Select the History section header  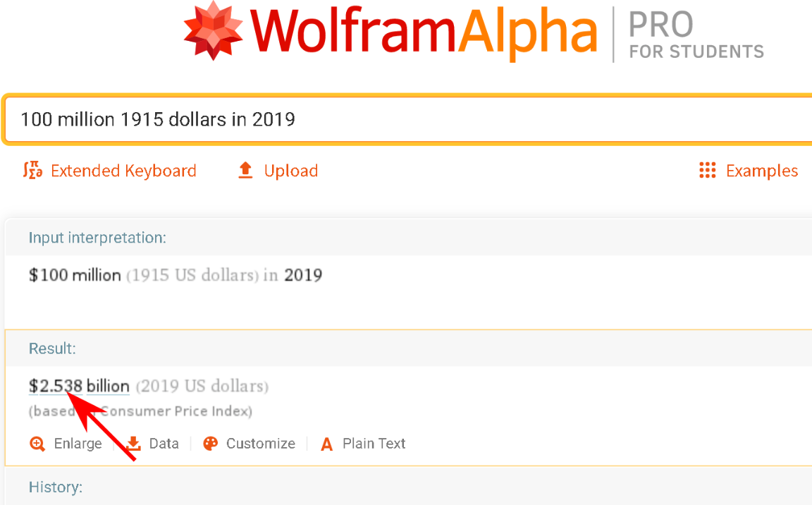point(56,487)
